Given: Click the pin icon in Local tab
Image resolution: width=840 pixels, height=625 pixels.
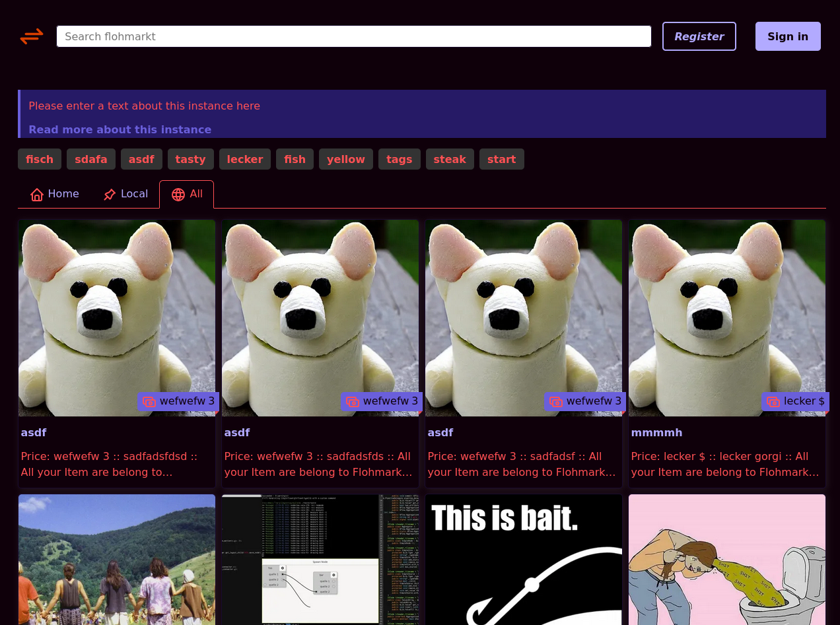Looking at the screenshot, I should 110,195.
